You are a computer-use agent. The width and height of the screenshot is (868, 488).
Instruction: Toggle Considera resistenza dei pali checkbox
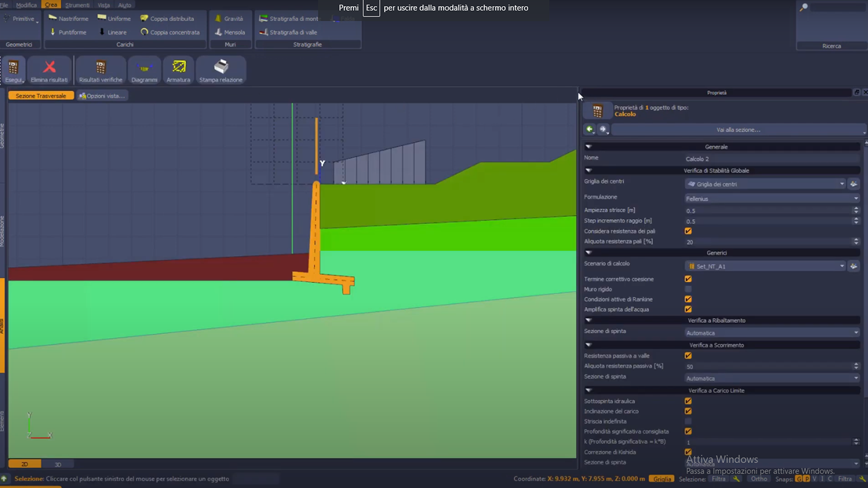point(688,231)
